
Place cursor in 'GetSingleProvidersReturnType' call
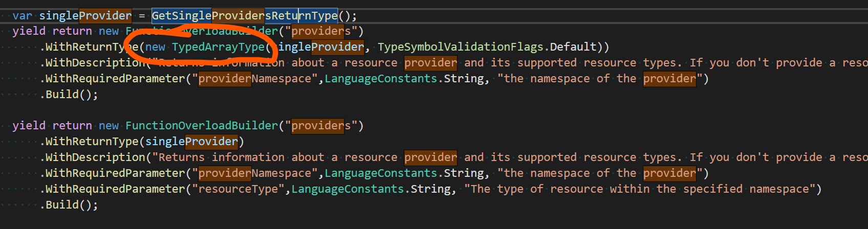[245, 16]
